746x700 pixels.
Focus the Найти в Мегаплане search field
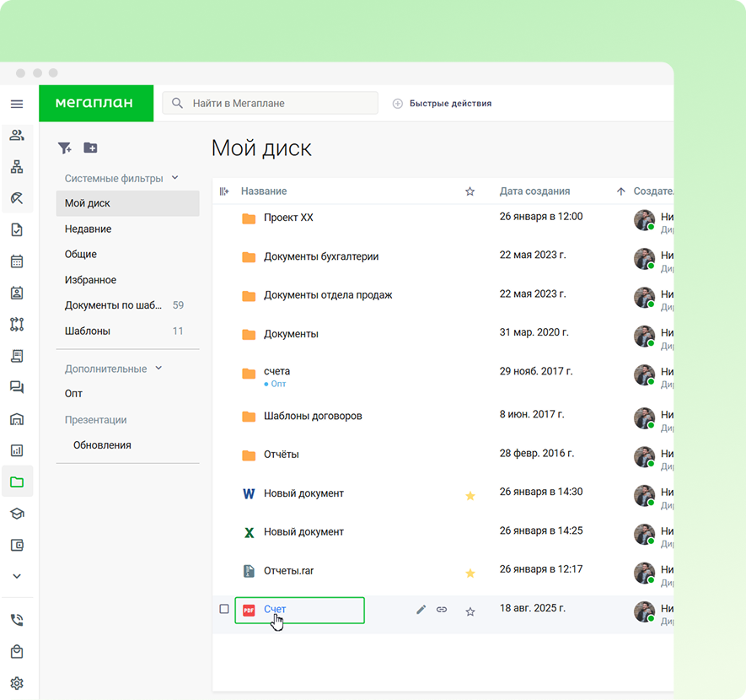(x=271, y=103)
